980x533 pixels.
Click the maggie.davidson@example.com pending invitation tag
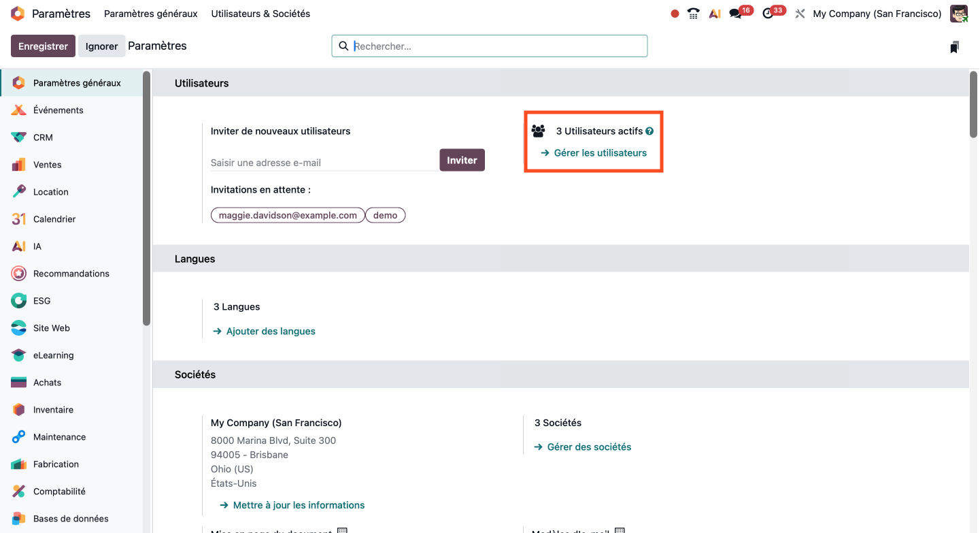click(x=288, y=215)
